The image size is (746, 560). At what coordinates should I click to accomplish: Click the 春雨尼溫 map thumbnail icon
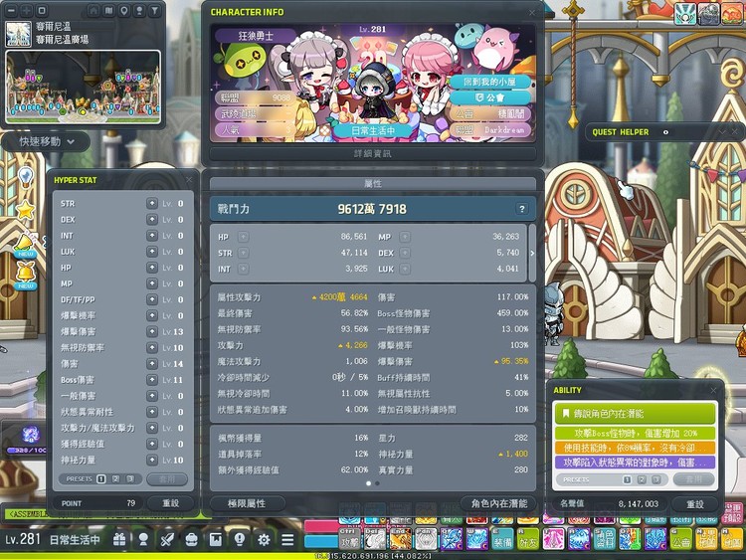pyautogui.click(x=19, y=33)
